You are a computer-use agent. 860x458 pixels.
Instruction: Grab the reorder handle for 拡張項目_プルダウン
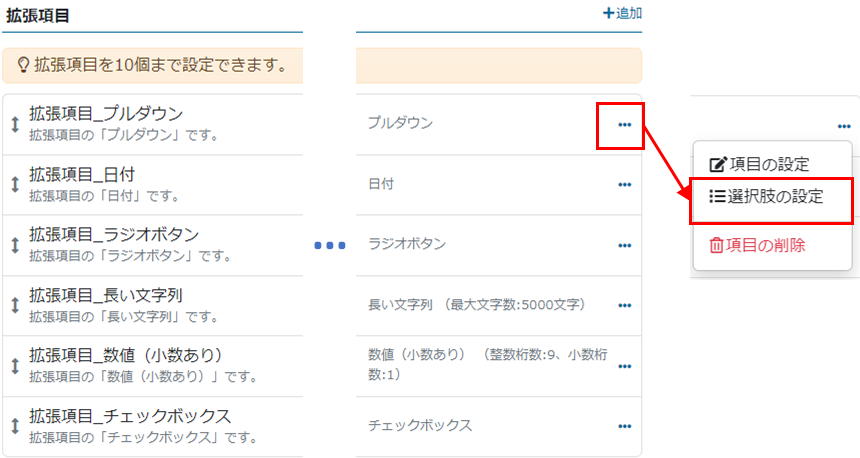tap(15, 125)
